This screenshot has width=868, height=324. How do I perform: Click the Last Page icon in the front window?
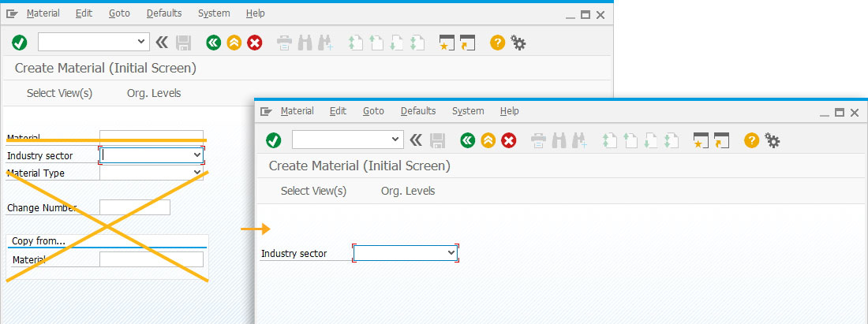(671, 141)
